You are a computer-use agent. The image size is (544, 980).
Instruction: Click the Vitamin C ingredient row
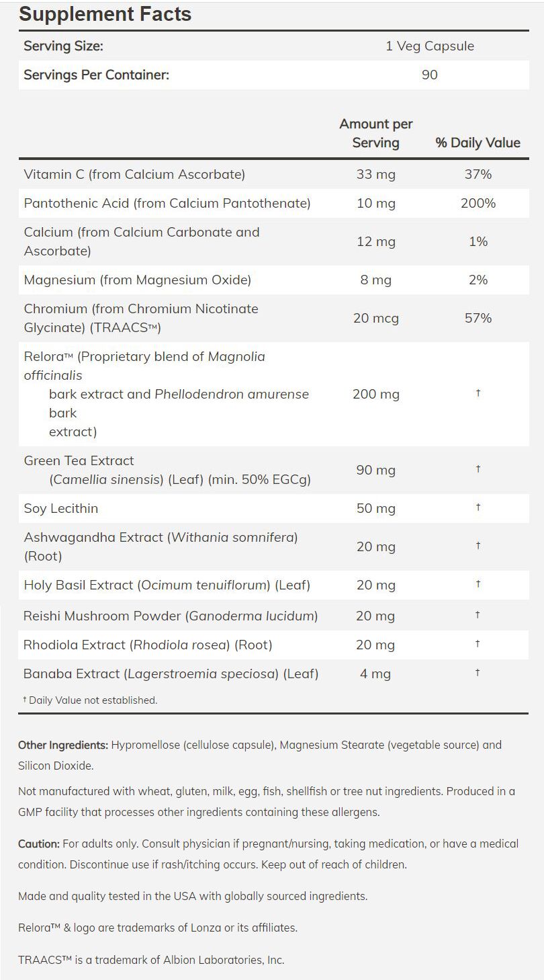134,175
